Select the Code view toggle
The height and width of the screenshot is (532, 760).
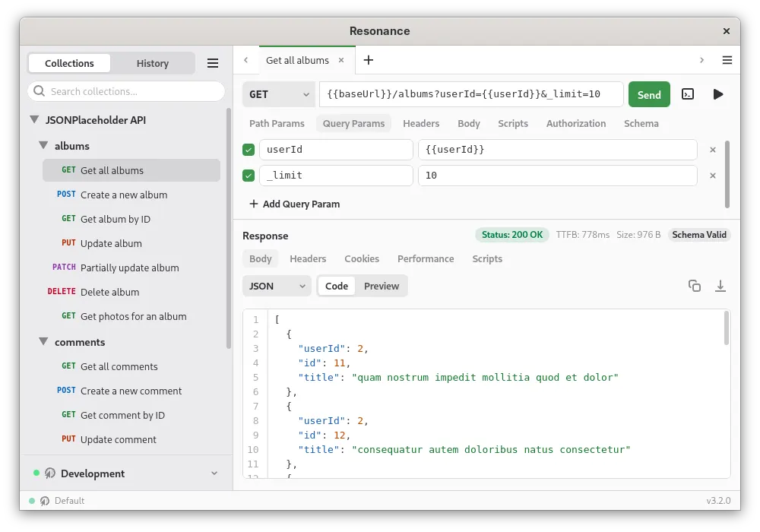point(337,286)
